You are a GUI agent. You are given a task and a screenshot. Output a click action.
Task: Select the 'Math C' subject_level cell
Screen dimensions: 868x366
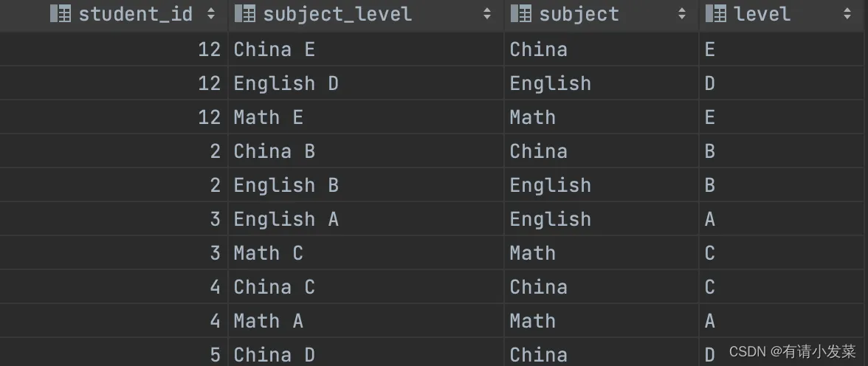tap(268, 253)
